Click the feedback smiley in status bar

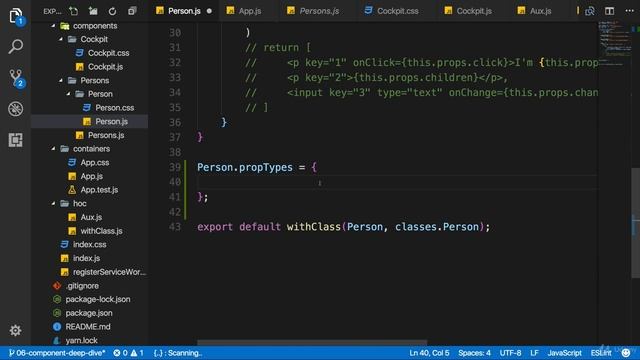pos(626,353)
